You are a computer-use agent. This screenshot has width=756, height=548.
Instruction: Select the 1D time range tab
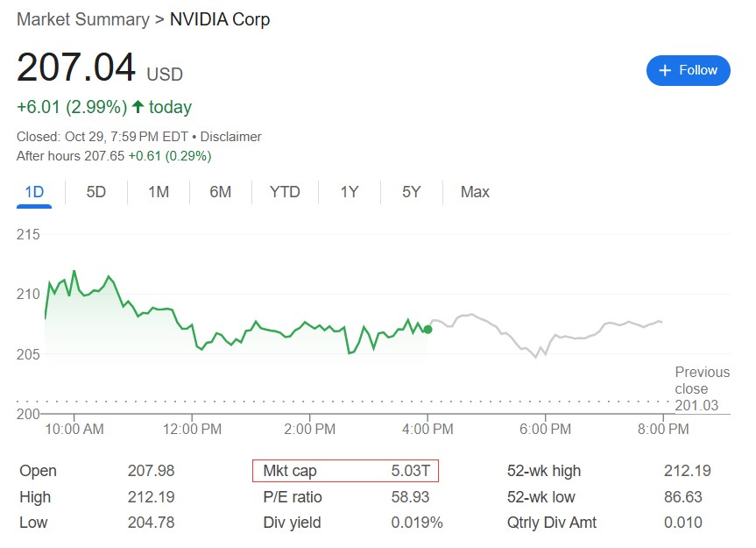(x=32, y=191)
